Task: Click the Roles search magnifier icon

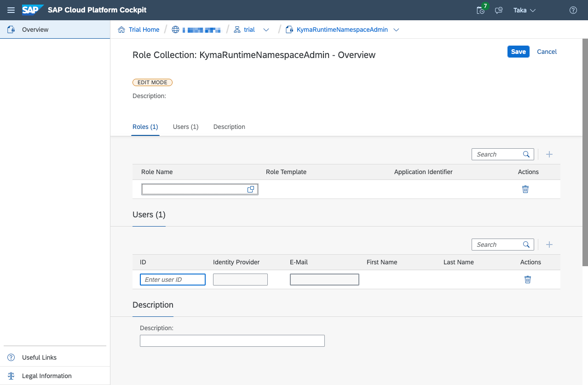Action: (x=527, y=154)
